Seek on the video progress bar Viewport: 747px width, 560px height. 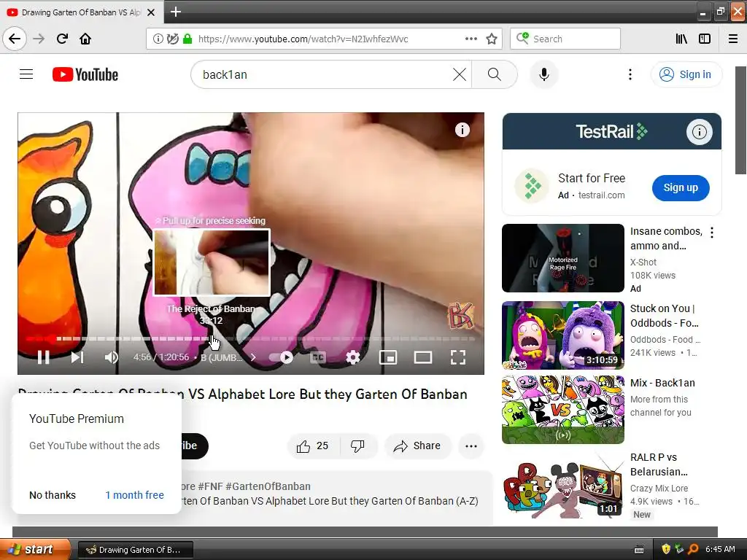pos(251,338)
